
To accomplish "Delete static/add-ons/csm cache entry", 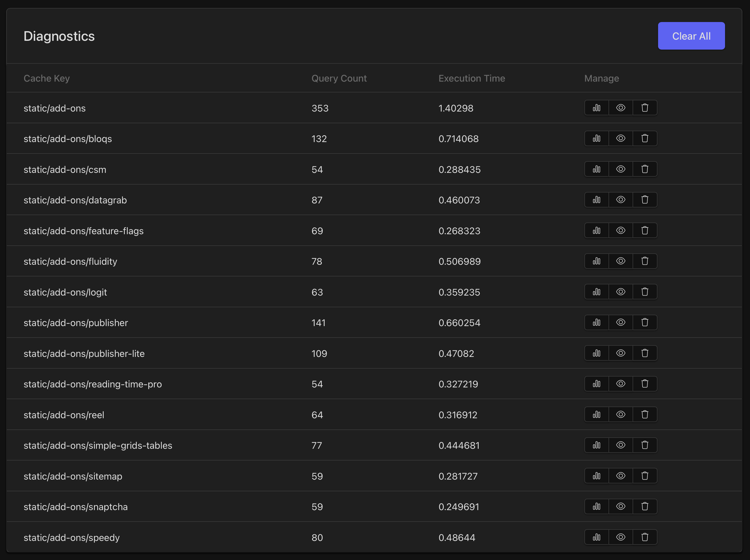I will (x=645, y=169).
